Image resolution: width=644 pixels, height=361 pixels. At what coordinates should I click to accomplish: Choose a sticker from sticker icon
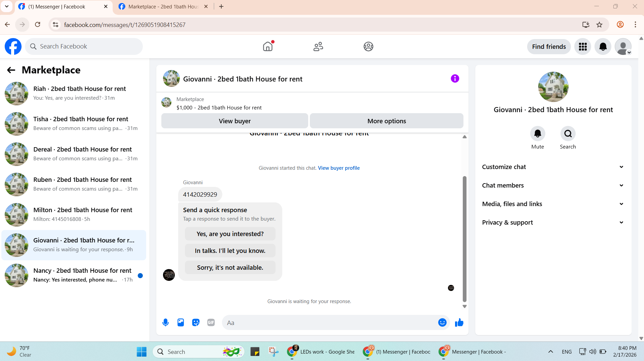click(x=196, y=323)
